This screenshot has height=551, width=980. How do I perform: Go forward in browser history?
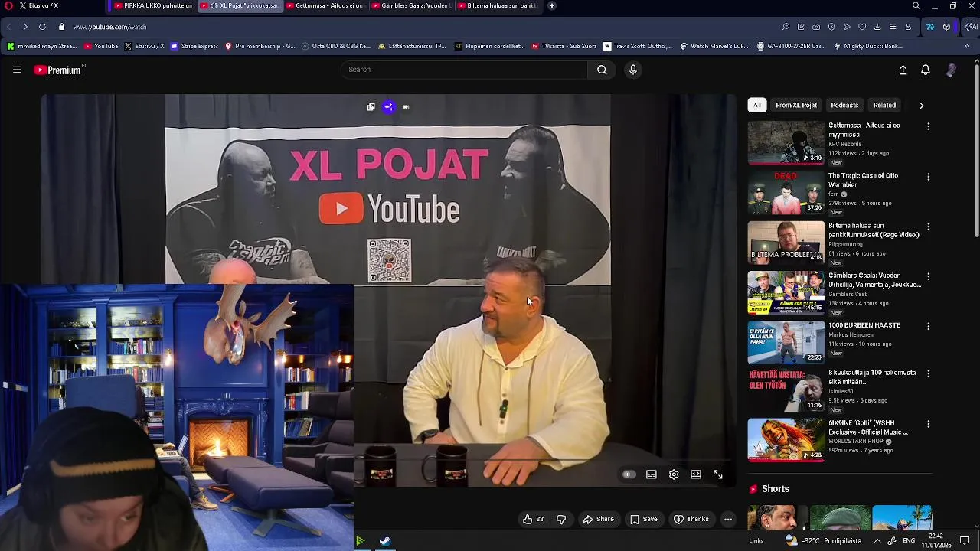(x=25, y=27)
